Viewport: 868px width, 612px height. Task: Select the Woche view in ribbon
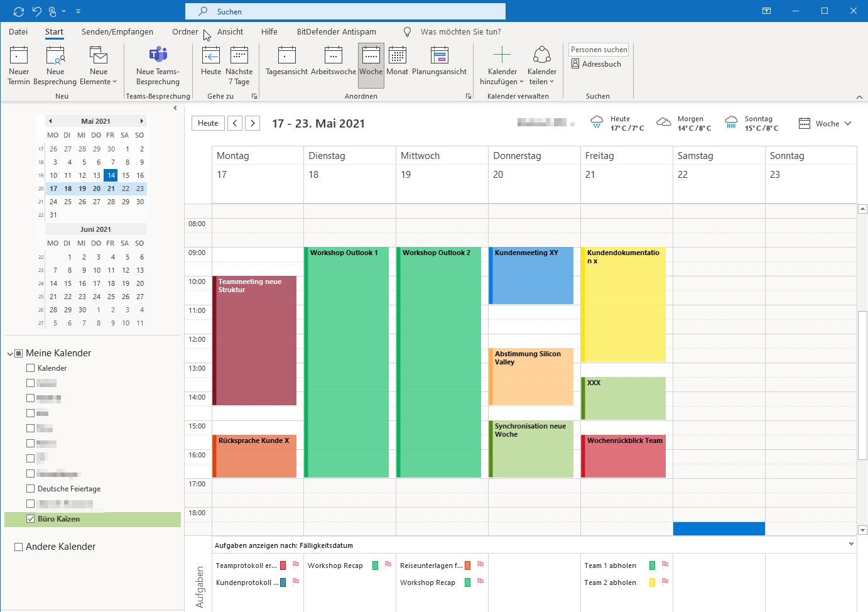371,65
